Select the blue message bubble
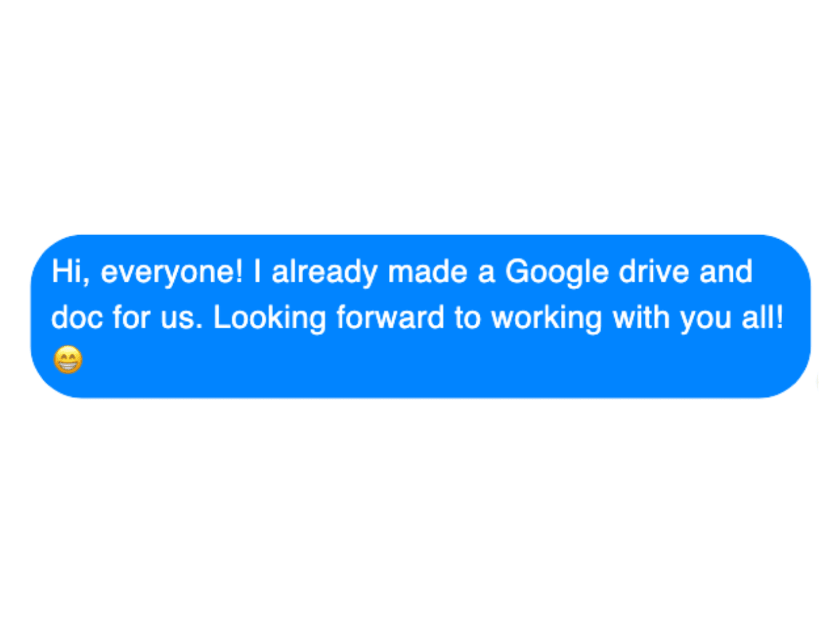Viewport: 840px width, 632px height. 420,316
